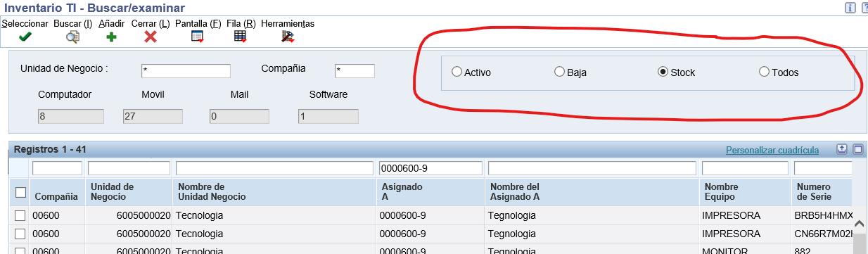Open the Pantalla form menu icon
Viewport: 868px width, 254px height.
[x=198, y=37]
